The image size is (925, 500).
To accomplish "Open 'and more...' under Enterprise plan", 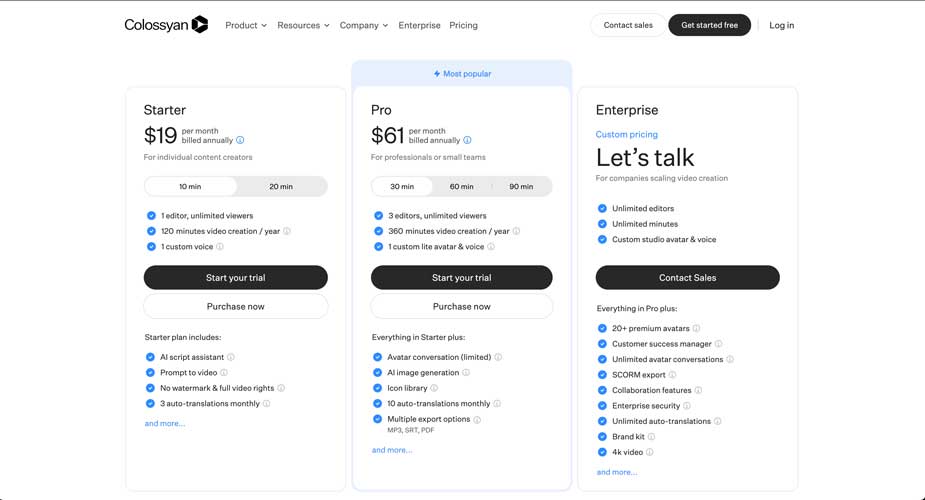I will pyautogui.click(x=616, y=472).
